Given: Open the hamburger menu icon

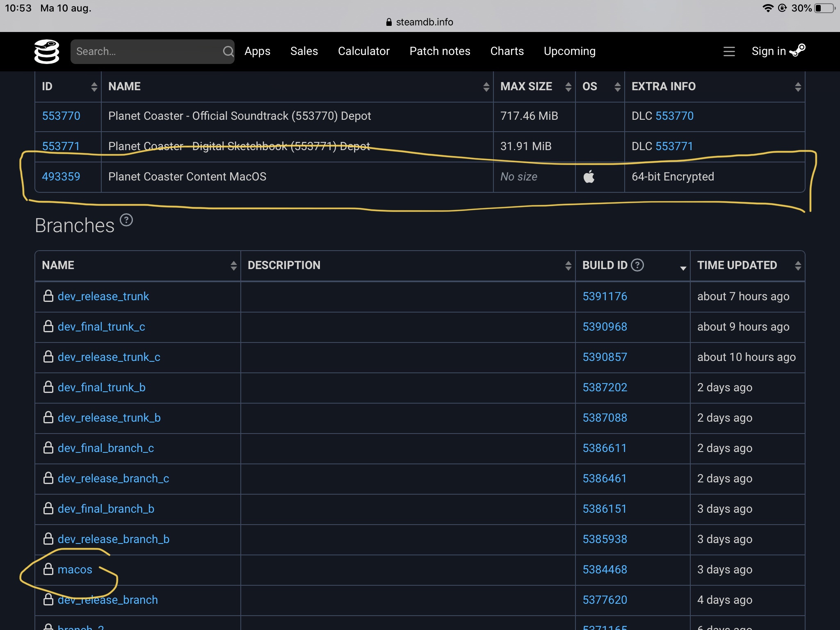Looking at the screenshot, I should 729,52.
